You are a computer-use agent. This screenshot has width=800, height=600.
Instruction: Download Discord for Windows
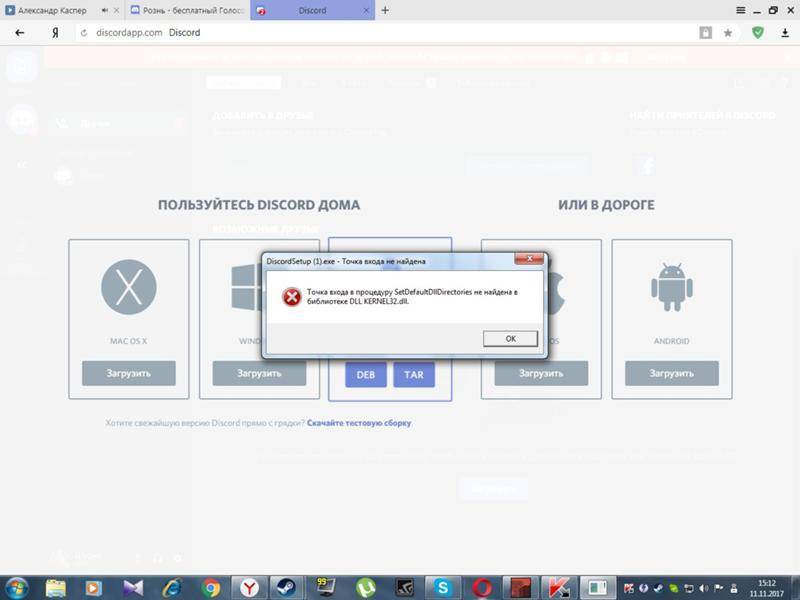(x=259, y=373)
